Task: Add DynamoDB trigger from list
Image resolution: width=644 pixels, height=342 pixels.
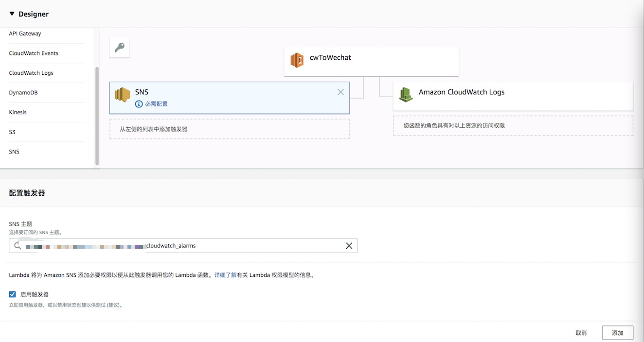Action: (x=23, y=93)
